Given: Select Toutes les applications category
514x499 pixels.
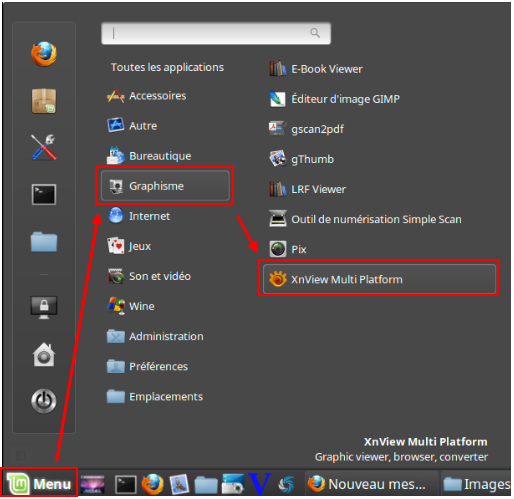Looking at the screenshot, I should pyautogui.click(x=167, y=67).
